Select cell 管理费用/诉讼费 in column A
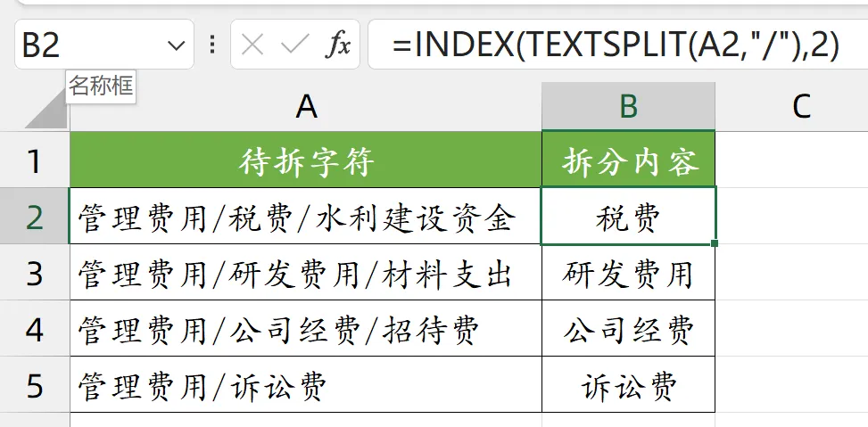The width and height of the screenshot is (868, 427). pos(306,385)
